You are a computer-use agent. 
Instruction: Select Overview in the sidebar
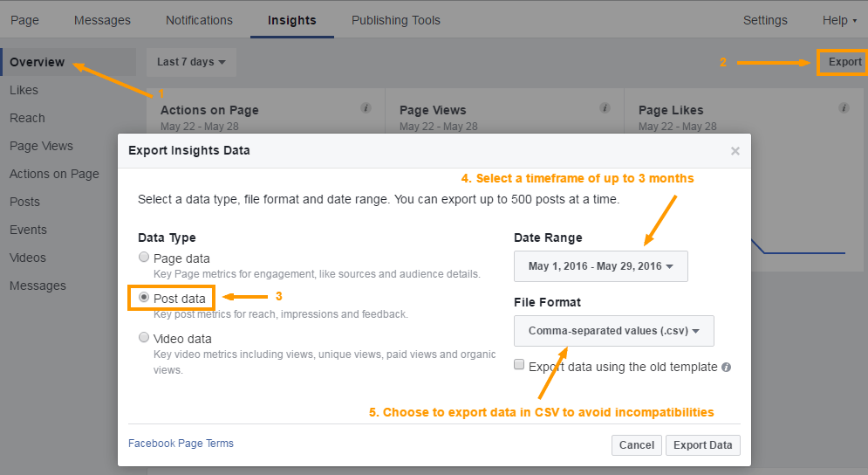[69, 61]
